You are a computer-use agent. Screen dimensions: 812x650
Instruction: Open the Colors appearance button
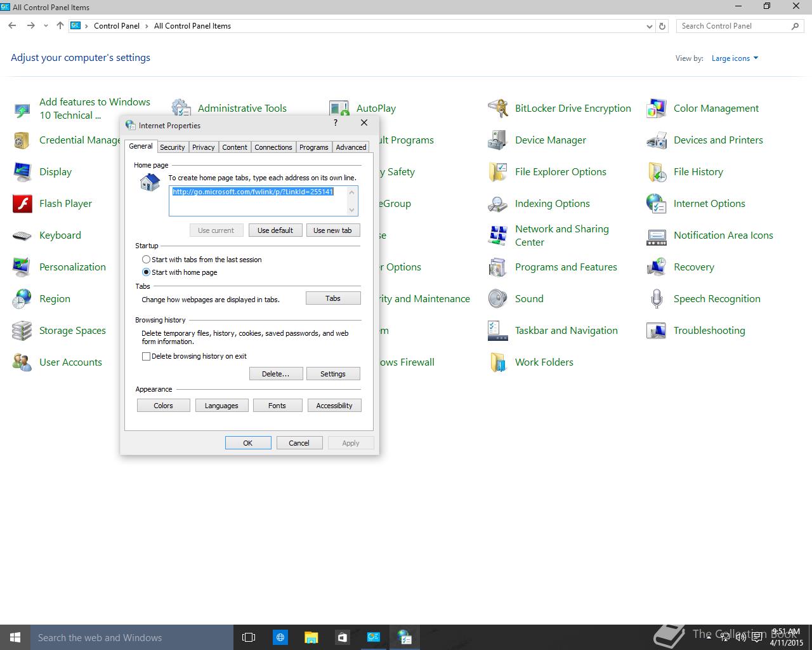(163, 406)
